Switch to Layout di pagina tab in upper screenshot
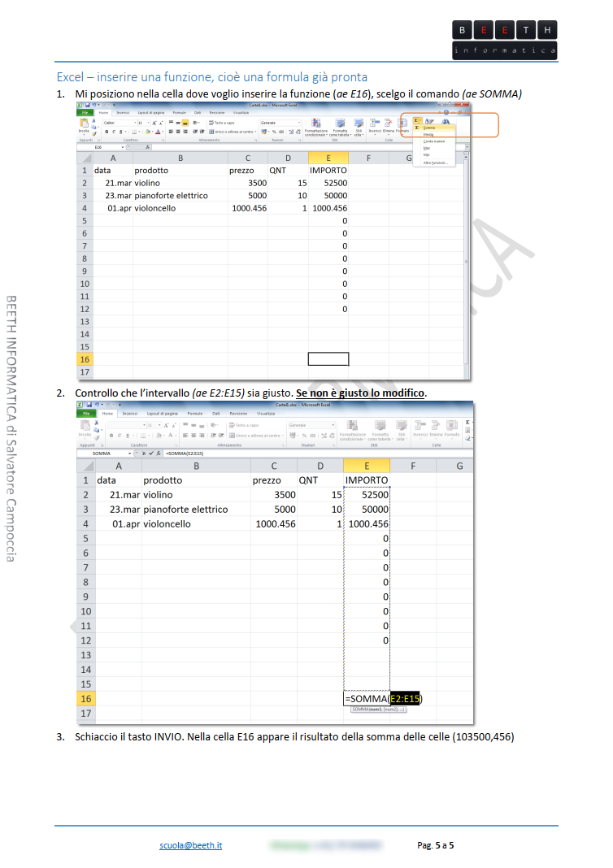Viewport: 613px width, 868px height. pyautogui.click(x=151, y=113)
